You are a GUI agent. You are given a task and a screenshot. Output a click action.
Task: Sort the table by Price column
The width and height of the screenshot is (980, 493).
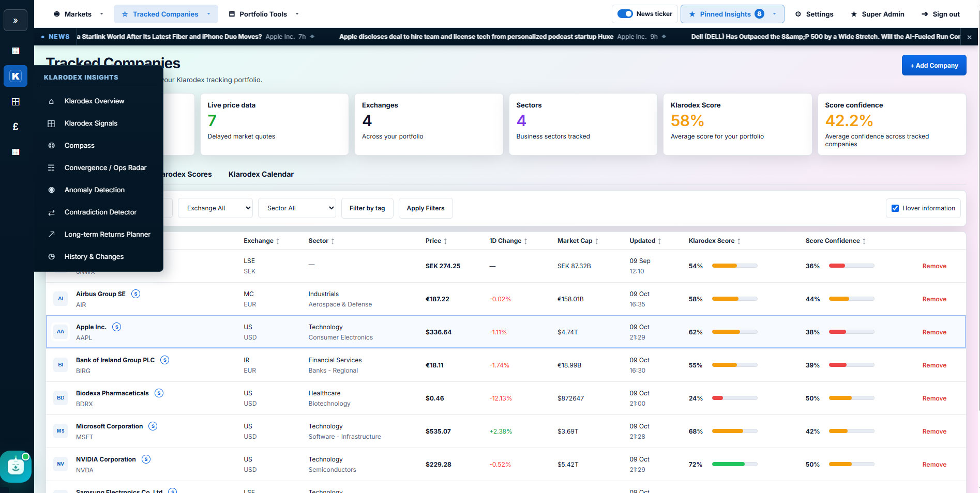click(436, 241)
